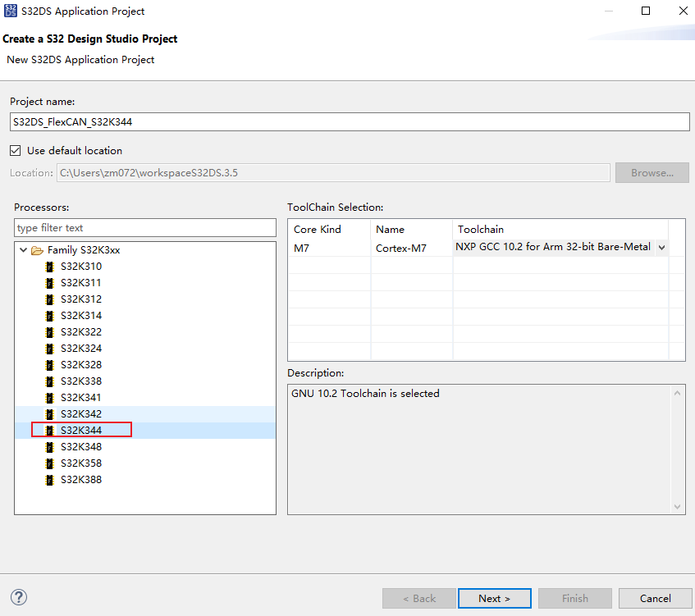
Task: Click the Project name input field
Action: (350, 122)
